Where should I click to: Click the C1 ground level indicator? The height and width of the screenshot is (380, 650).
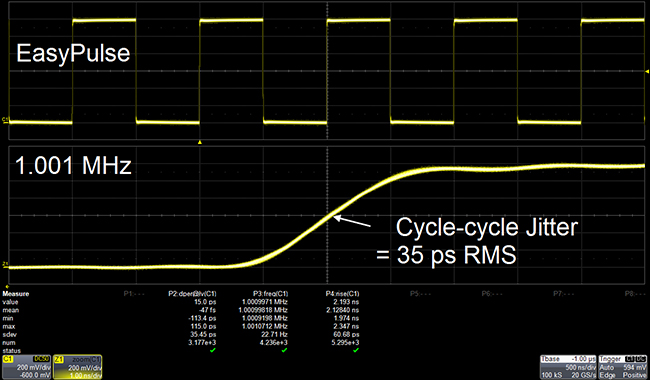point(5,120)
